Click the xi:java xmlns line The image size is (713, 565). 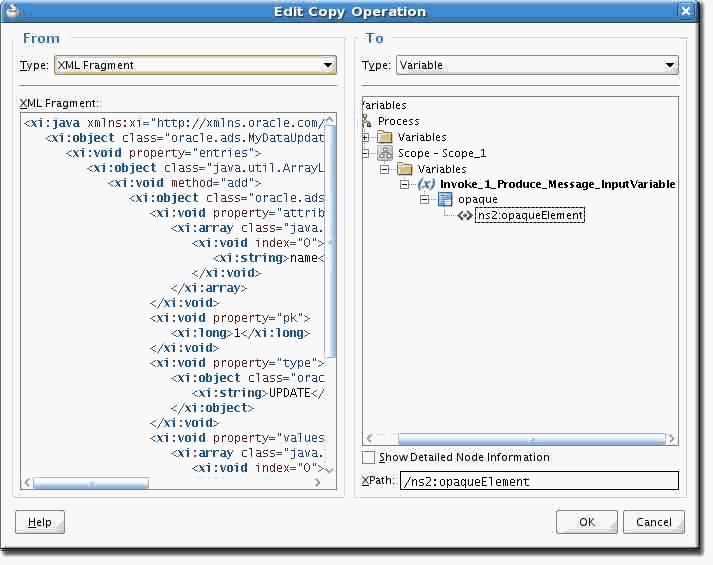(174, 123)
